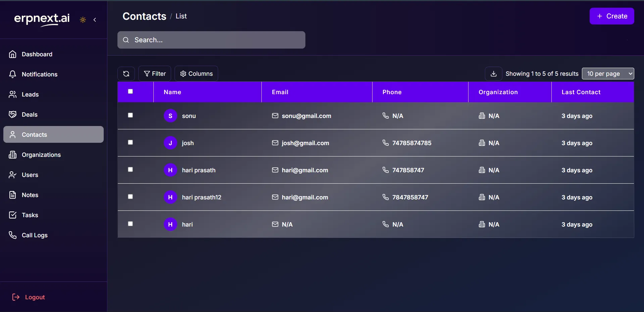Image resolution: width=644 pixels, height=312 pixels.
Task: Toggle the light theme sun icon
Action: (x=83, y=20)
